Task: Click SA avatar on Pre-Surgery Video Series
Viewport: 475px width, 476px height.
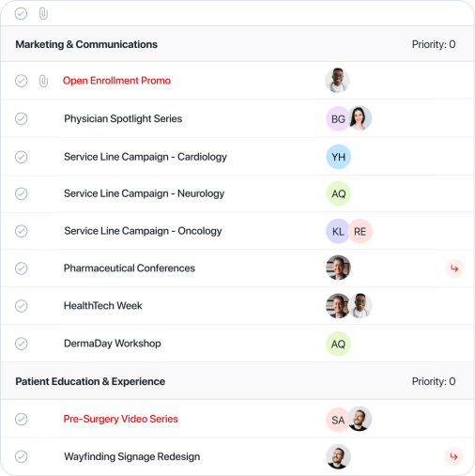Action: pyautogui.click(x=338, y=420)
